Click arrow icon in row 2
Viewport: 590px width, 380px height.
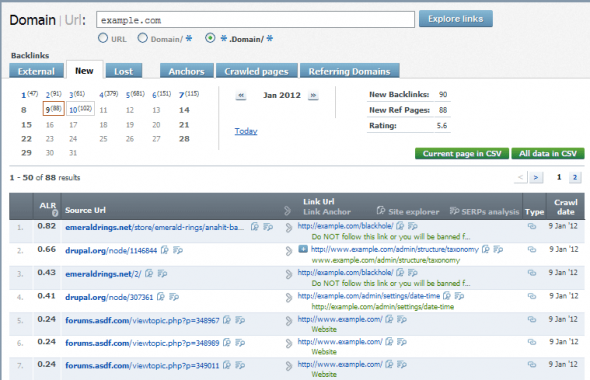coord(289,251)
